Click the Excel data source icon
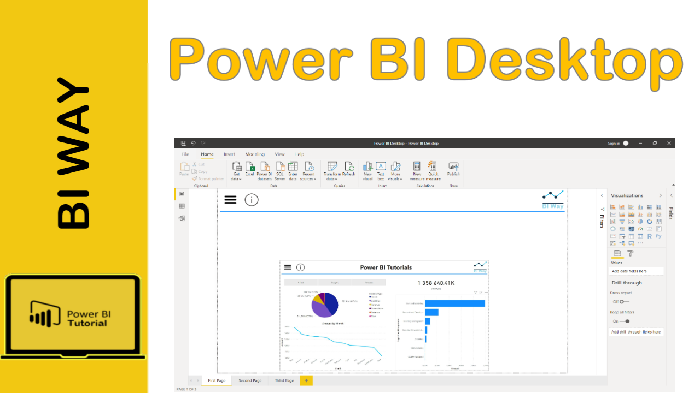700x393 pixels. pos(250,169)
